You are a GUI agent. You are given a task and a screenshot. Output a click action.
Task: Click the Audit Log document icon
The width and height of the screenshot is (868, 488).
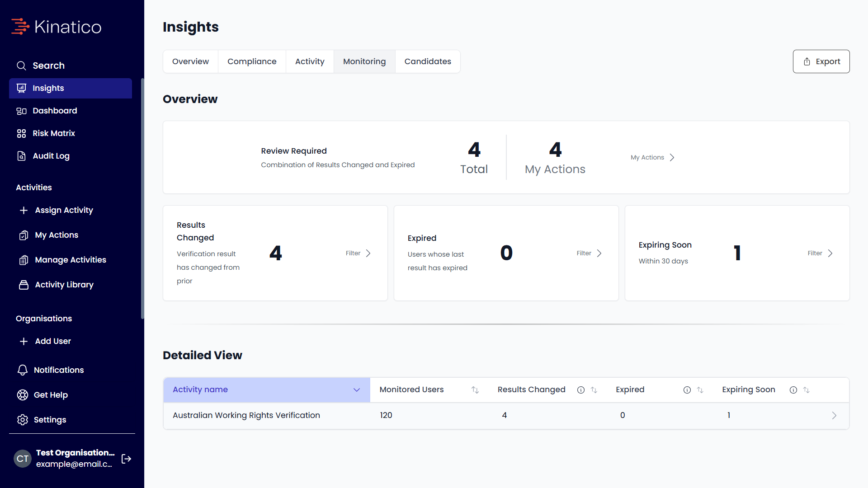pyautogui.click(x=21, y=156)
